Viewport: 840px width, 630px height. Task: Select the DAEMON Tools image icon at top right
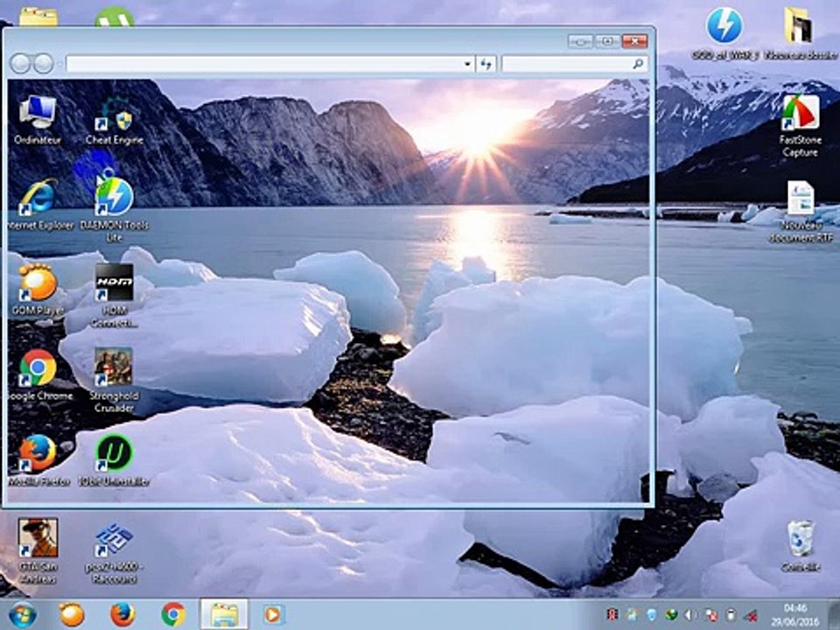coord(724,32)
